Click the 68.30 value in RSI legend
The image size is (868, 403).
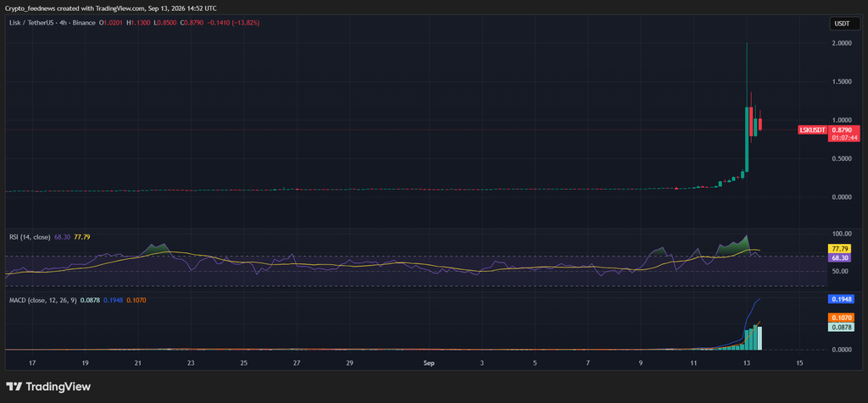tap(61, 237)
